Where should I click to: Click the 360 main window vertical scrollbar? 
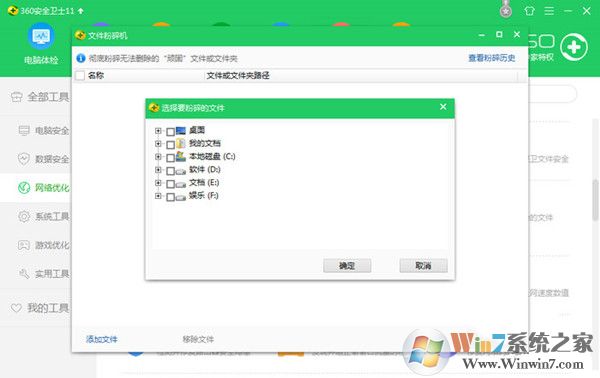tap(596, 199)
